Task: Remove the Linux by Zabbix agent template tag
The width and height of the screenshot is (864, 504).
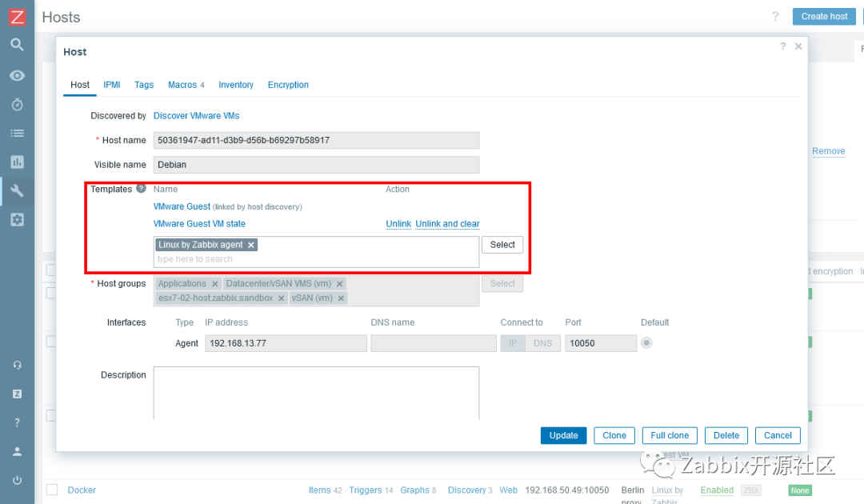Action: (x=250, y=245)
